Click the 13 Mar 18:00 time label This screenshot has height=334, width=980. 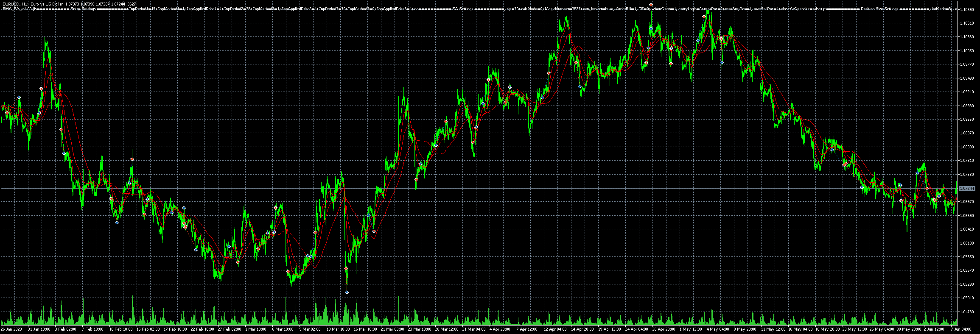pos(338,329)
